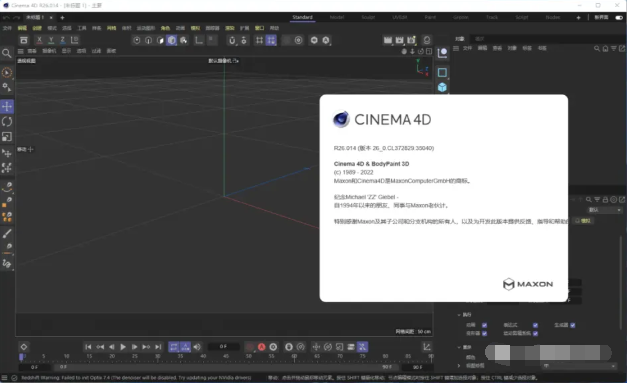Image resolution: width=628 pixels, height=383 pixels.
Task: Click object manager filter icon
Action: click(614, 48)
